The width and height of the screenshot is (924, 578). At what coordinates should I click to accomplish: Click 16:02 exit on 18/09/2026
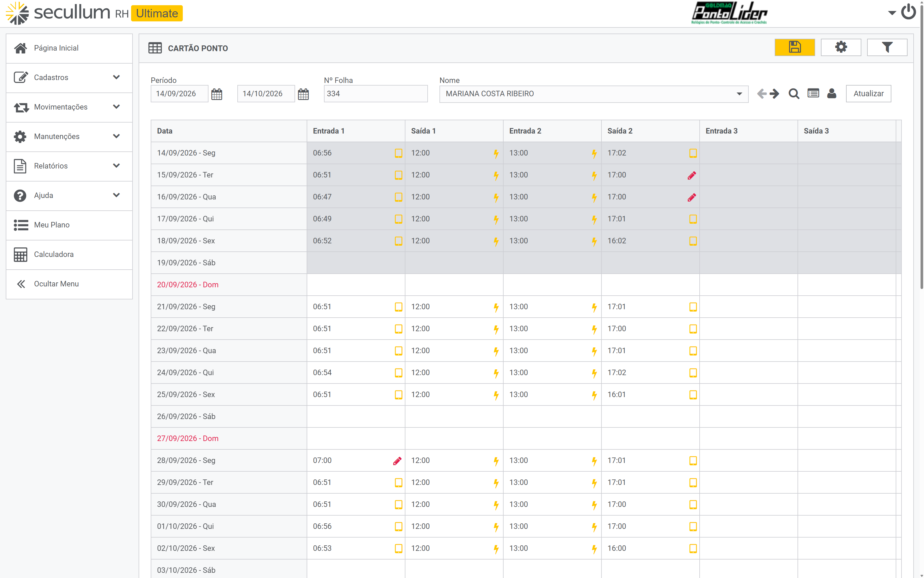[x=617, y=241]
